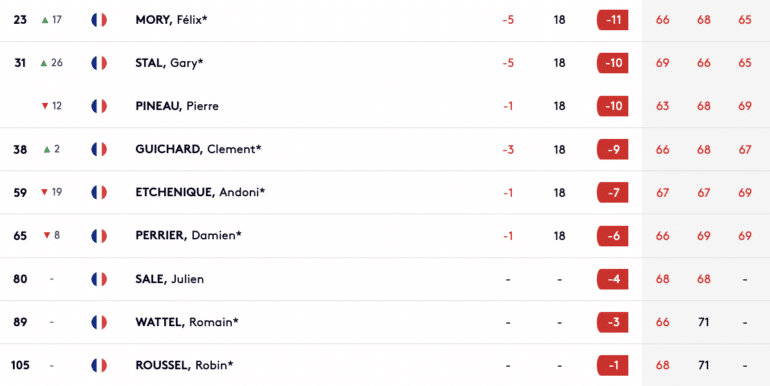This screenshot has height=386, width=770.
Task: Click the red down arrow in PERRIER's row
Action: [x=47, y=236]
